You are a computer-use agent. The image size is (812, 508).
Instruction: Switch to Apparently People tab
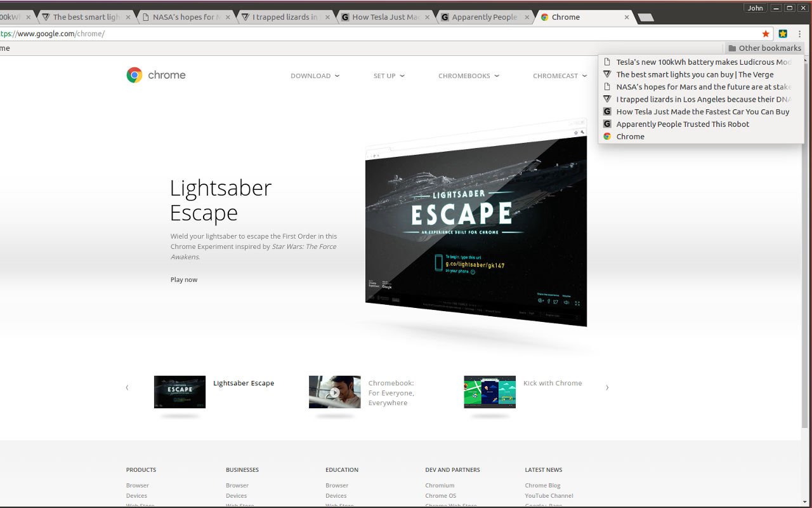[484, 17]
